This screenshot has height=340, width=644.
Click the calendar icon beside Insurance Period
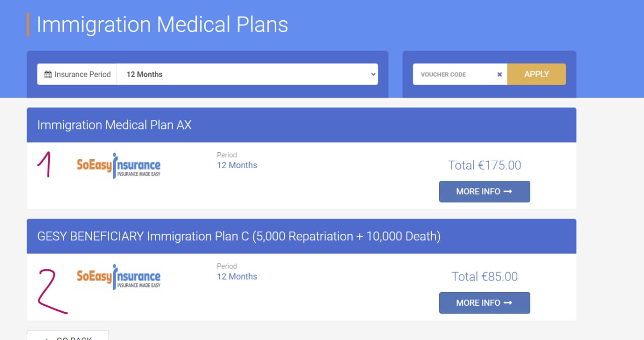pos(48,75)
